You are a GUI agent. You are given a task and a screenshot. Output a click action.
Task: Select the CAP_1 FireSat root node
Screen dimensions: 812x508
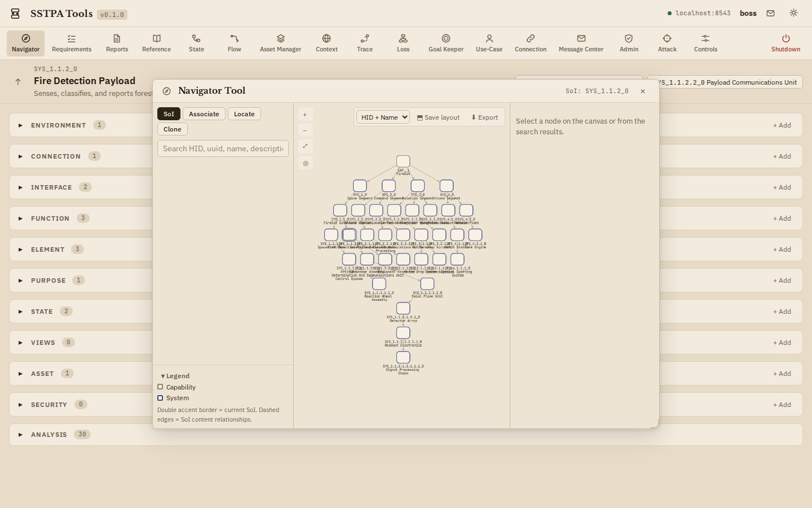click(x=403, y=161)
